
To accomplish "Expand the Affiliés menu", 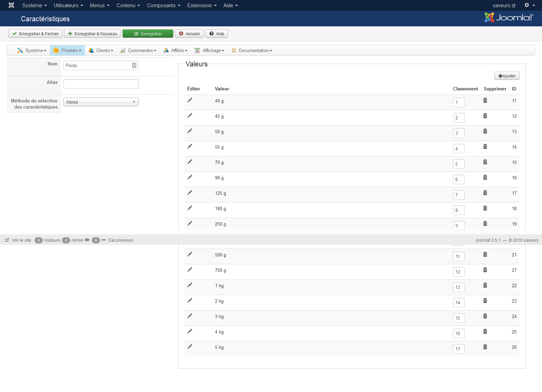I will tap(175, 50).
